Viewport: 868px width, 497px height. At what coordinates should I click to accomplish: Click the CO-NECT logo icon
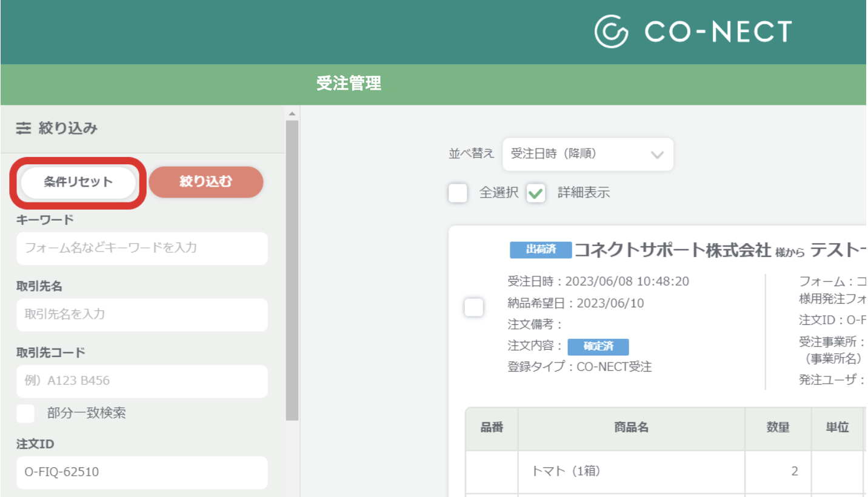tap(612, 32)
